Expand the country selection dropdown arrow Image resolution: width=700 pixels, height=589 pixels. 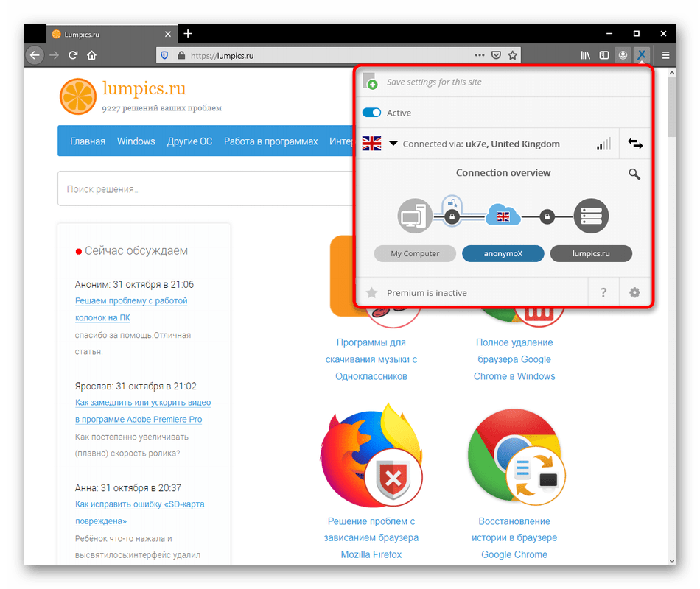pos(393,144)
